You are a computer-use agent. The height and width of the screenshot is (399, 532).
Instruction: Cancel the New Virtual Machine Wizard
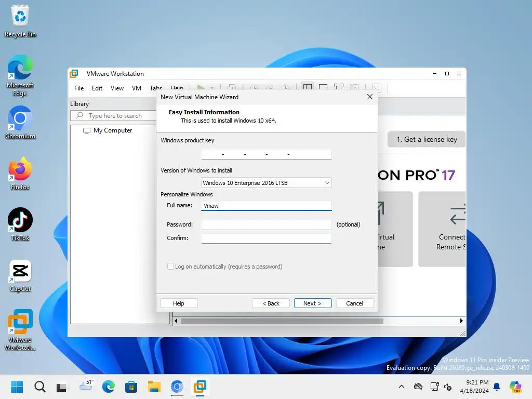pos(354,303)
